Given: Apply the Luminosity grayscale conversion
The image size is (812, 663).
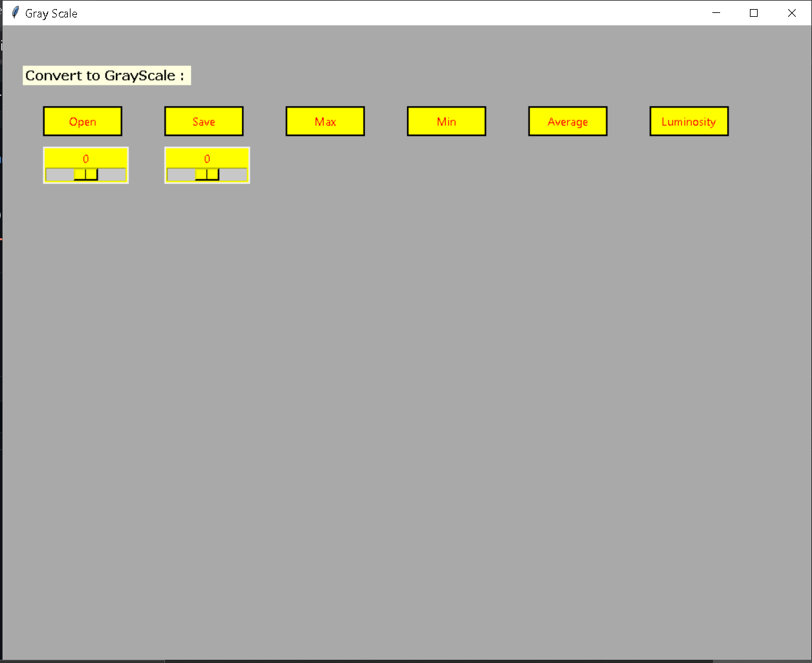Looking at the screenshot, I should [689, 121].
